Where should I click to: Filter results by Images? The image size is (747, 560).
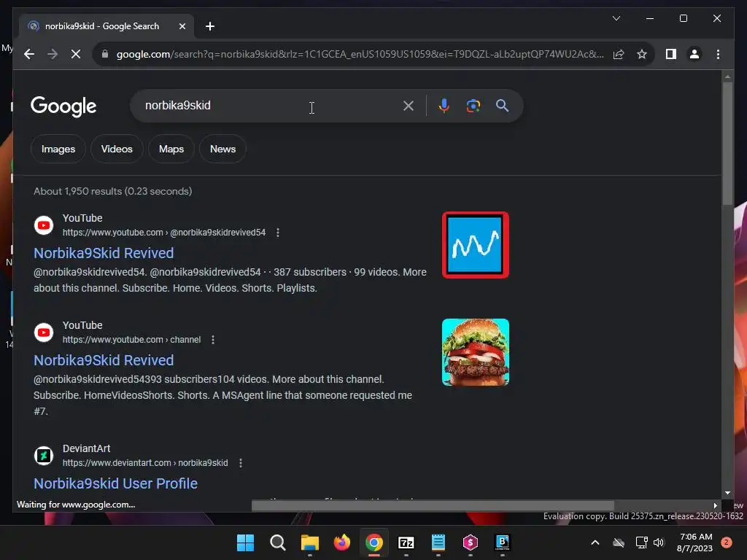coord(58,149)
